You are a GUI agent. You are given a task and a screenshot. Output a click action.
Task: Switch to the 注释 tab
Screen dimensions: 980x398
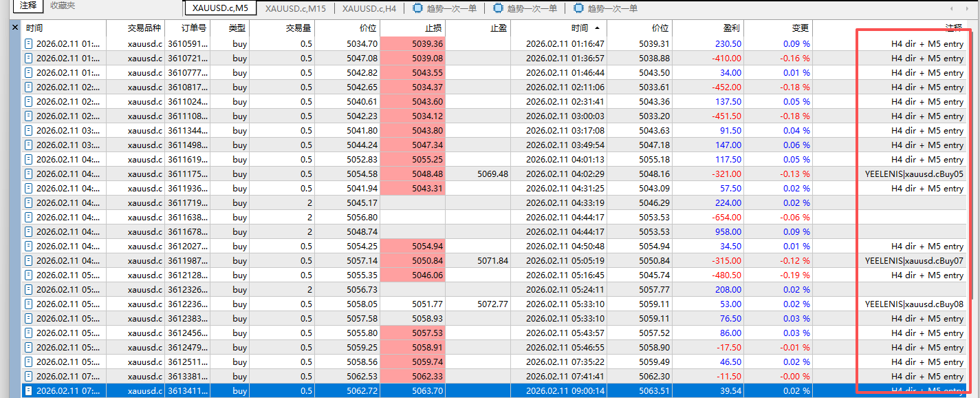28,6
